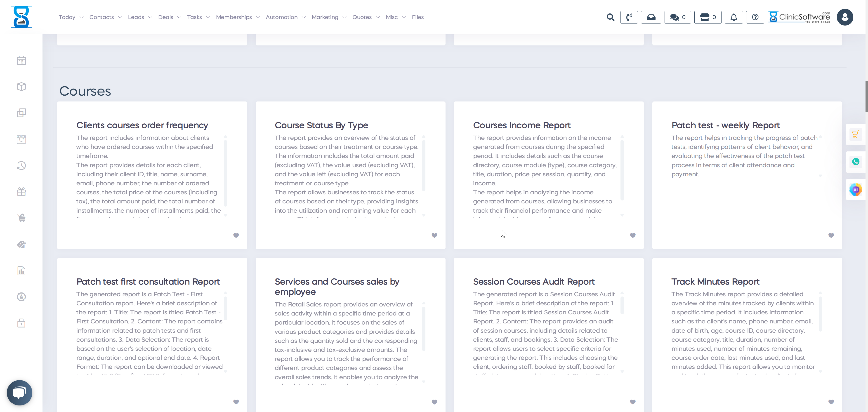The image size is (868, 412).
Task: Select the calendar icon in the left sidebar
Action: tap(21, 60)
